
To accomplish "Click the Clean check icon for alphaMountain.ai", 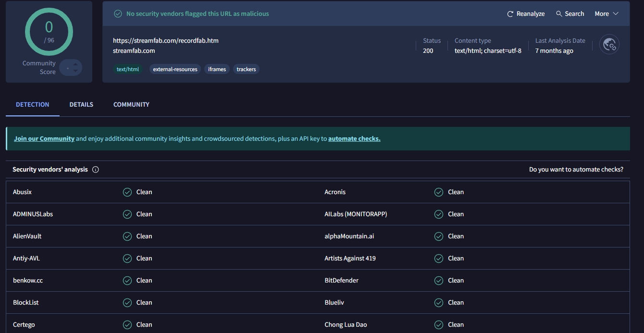I will coord(439,236).
